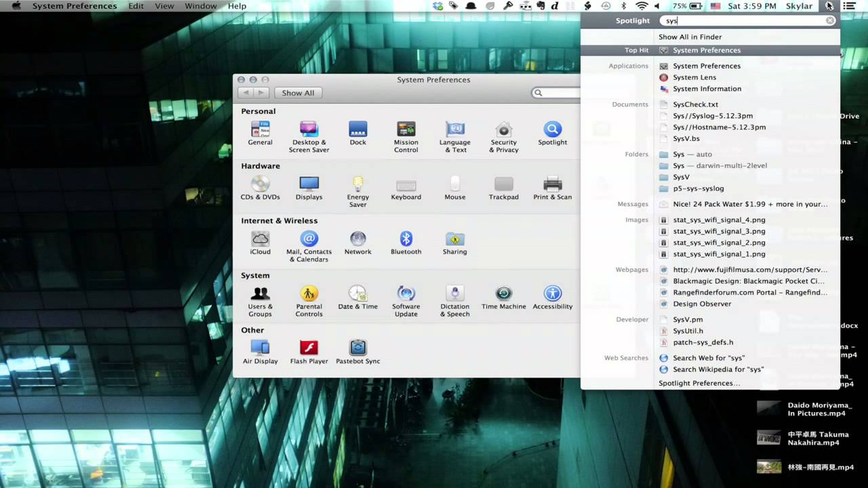Open Security & Privacy preferences
The height and width of the screenshot is (488, 868).
tap(503, 129)
